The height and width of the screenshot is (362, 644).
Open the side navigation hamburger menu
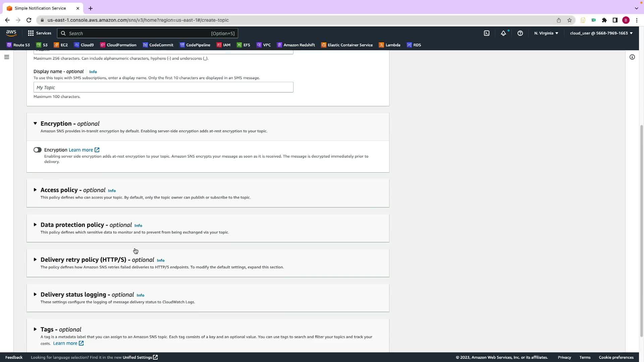click(6, 57)
